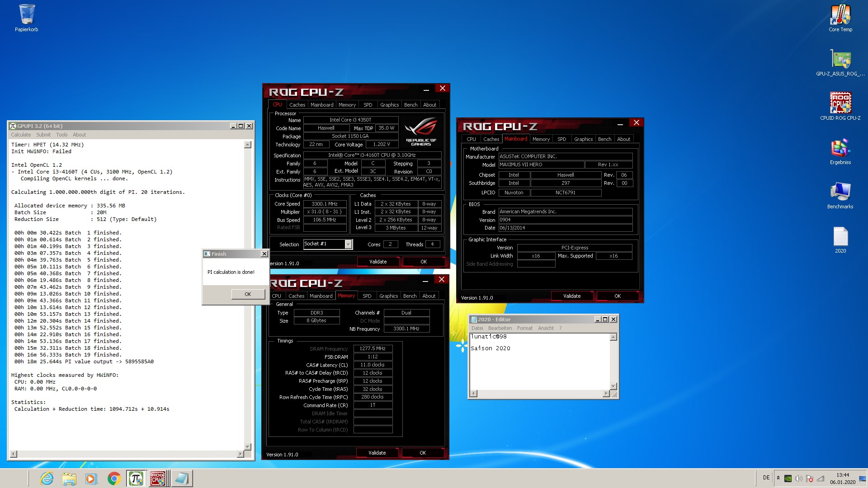Click the DE language indicator
The height and width of the screenshot is (488, 868).
click(x=766, y=478)
